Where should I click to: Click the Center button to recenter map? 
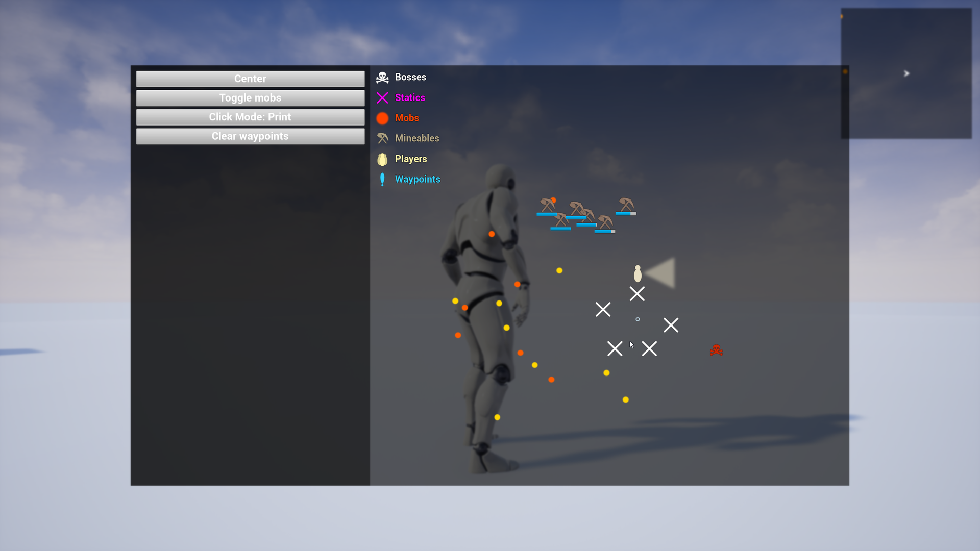pos(250,78)
